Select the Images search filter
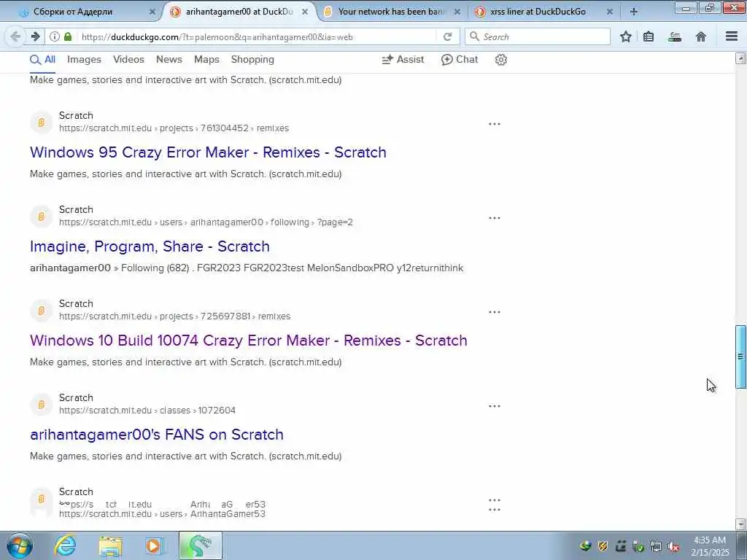 pos(84,60)
